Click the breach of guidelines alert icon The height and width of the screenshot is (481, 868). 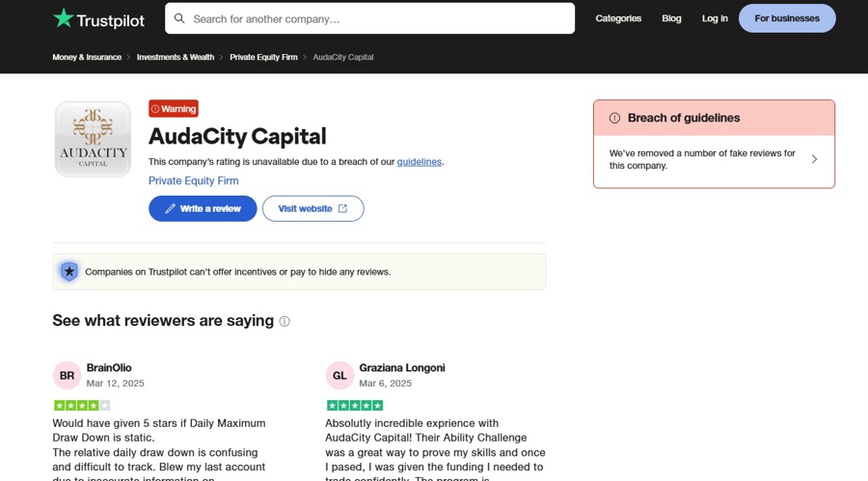[614, 118]
